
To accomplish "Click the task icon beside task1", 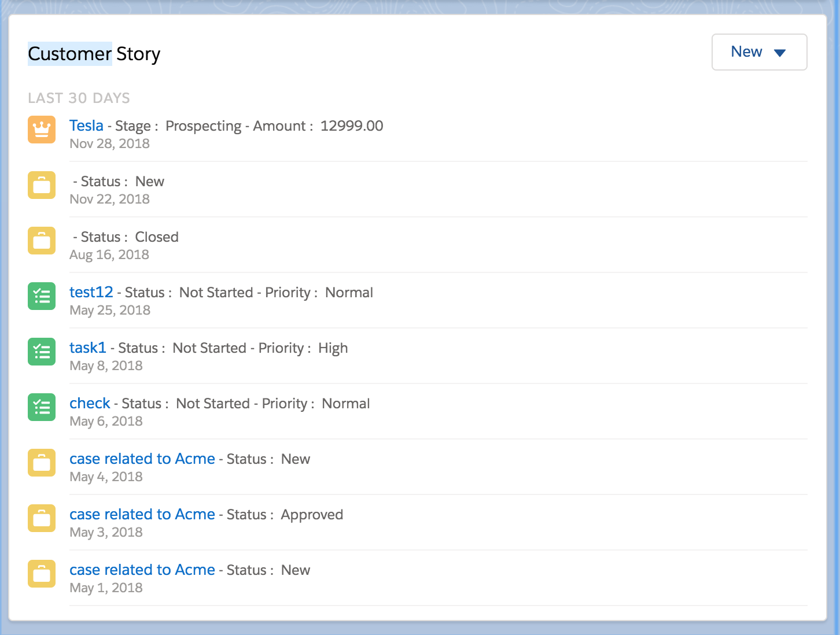I will click(42, 352).
